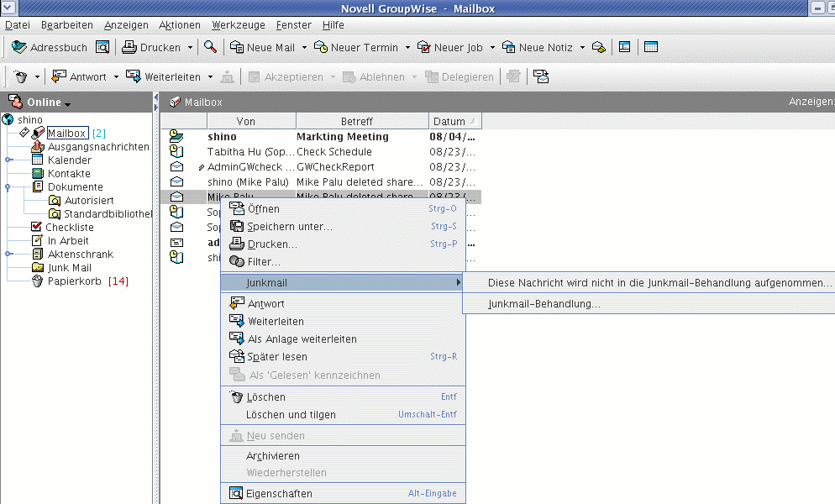Open Junkmail-Behandlung… submenu entry

pyautogui.click(x=649, y=304)
